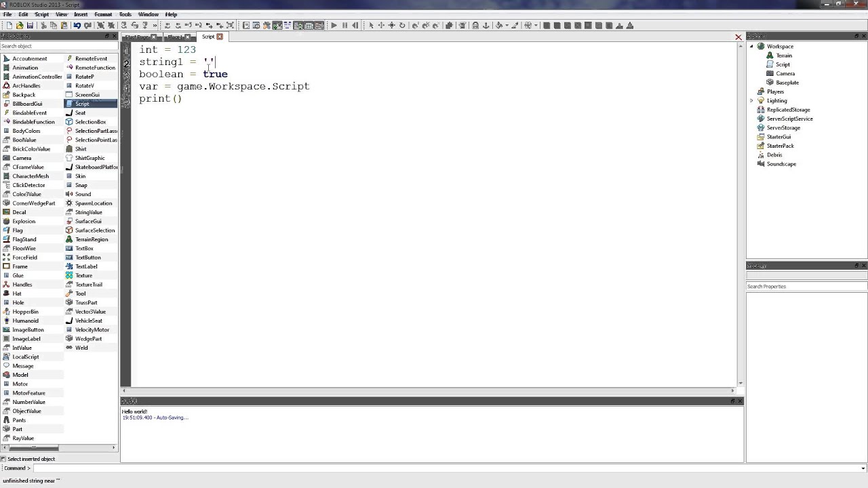868x488 pixels.
Task: Select ServerScriptService in the Explorer
Action: point(789,119)
